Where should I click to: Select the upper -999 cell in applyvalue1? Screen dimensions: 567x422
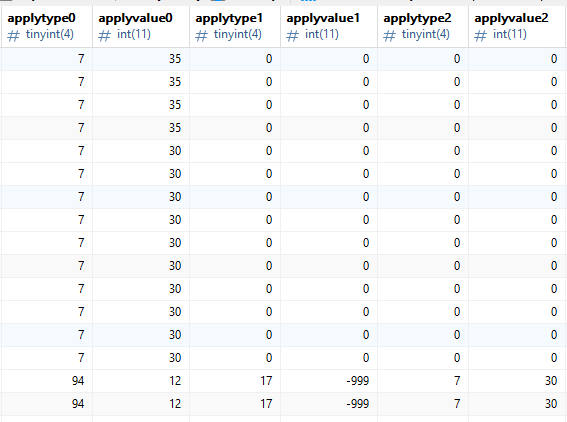329,381
